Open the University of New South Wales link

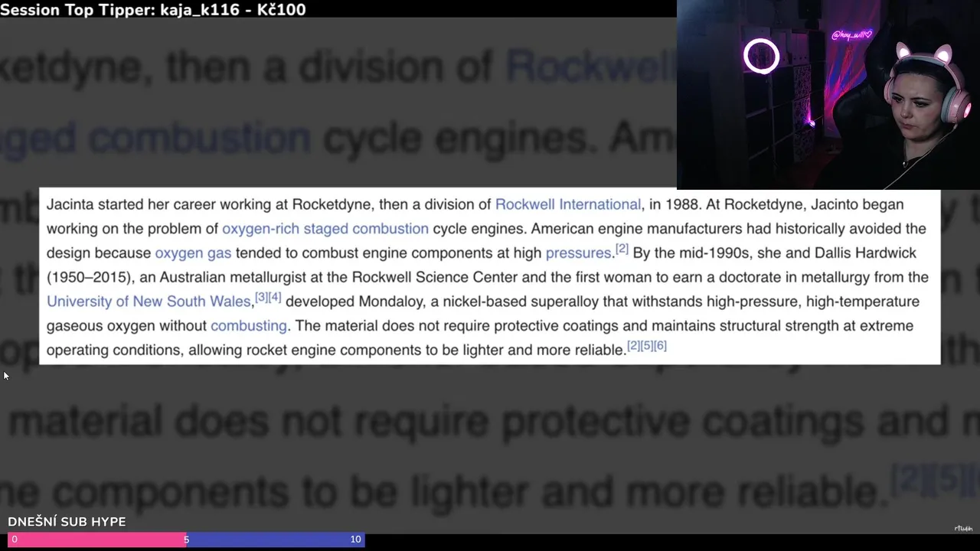pos(149,302)
